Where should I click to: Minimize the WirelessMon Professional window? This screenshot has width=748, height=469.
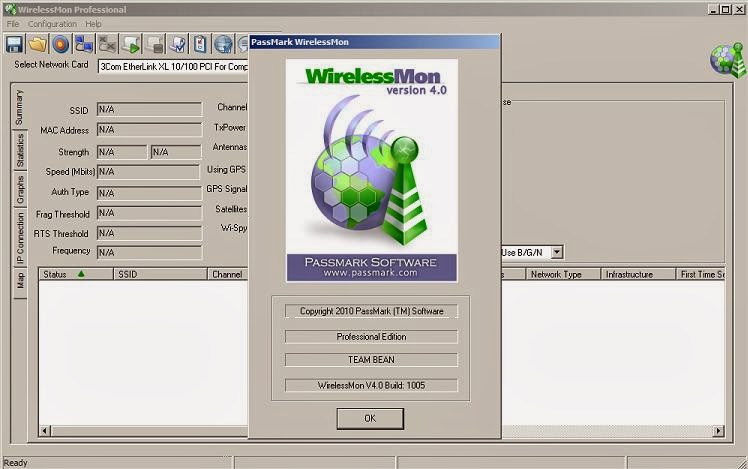tap(713, 10)
